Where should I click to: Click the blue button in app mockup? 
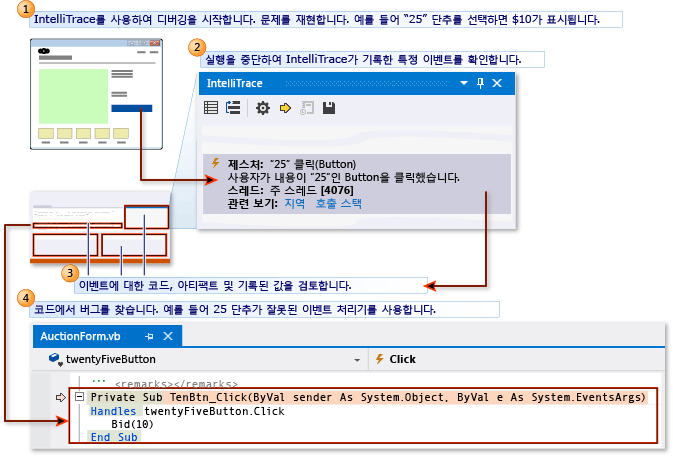[131, 108]
